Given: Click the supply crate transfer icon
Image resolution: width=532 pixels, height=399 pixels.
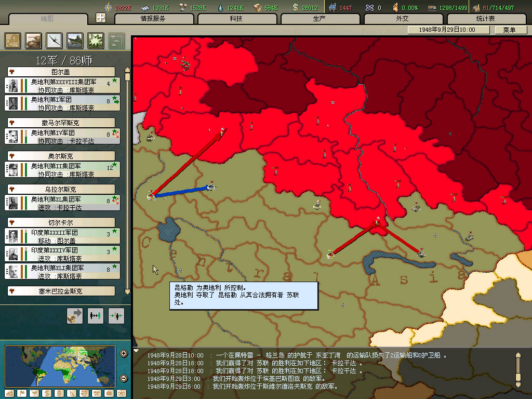Looking at the screenshot, I should 75,315.
